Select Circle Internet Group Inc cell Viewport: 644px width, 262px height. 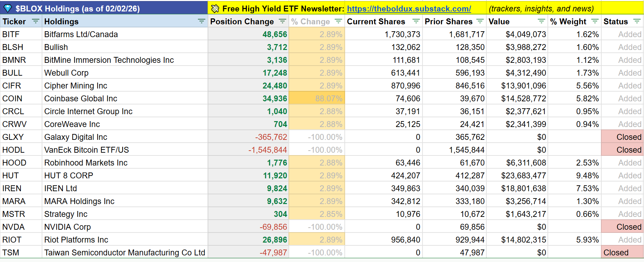coord(125,111)
